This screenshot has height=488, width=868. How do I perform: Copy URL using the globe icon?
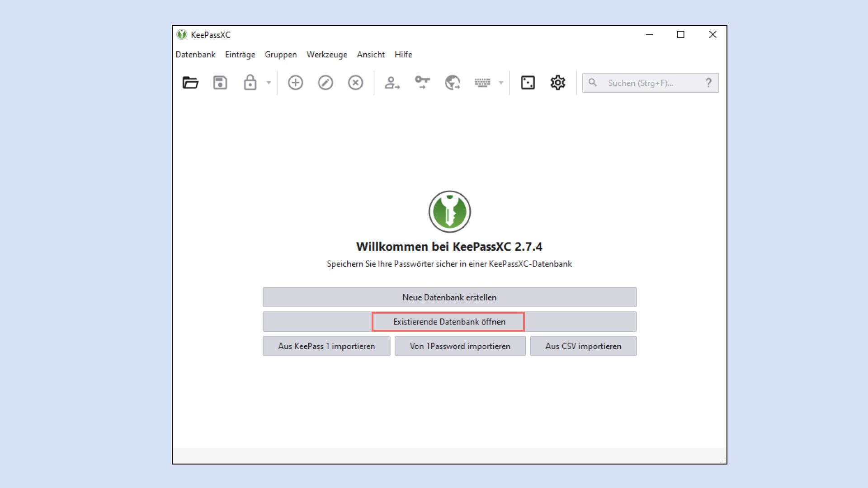pos(452,83)
